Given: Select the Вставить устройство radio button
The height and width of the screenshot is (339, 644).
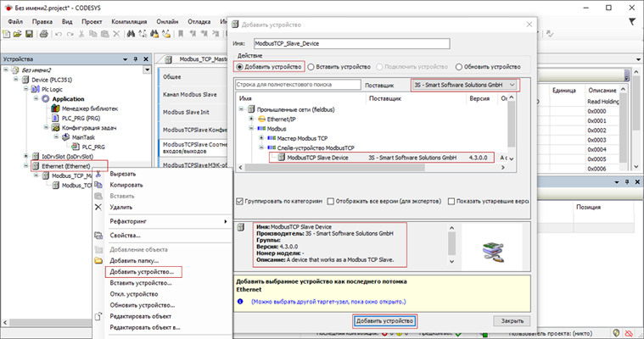Looking at the screenshot, I should click(311, 67).
